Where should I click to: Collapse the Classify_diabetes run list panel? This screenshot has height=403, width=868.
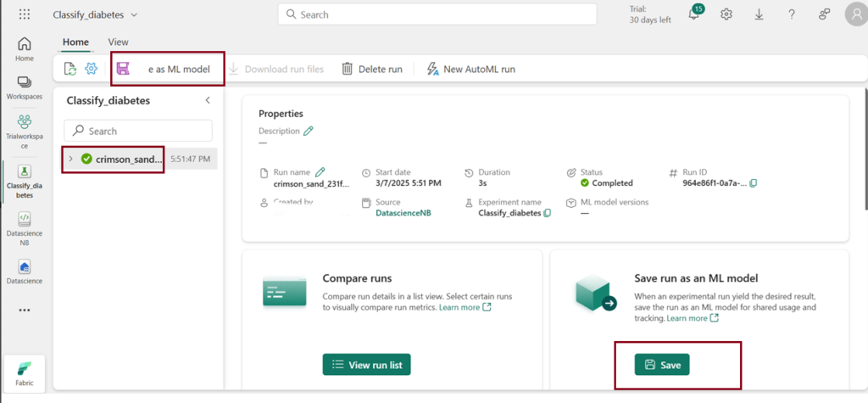click(x=208, y=100)
